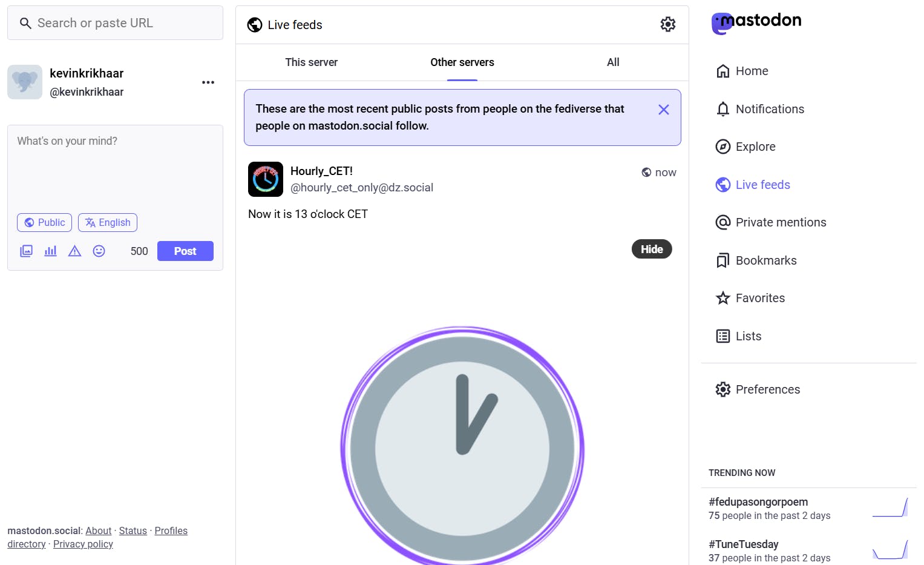Open the emoji picker
The height and width of the screenshot is (565, 924).
coord(99,251)
